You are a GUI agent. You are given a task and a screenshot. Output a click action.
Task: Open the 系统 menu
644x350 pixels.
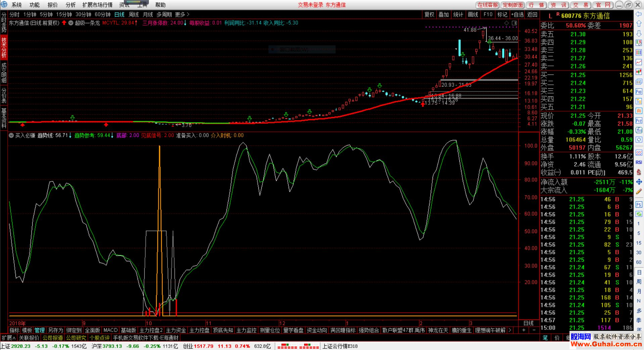tap(16, 5)
